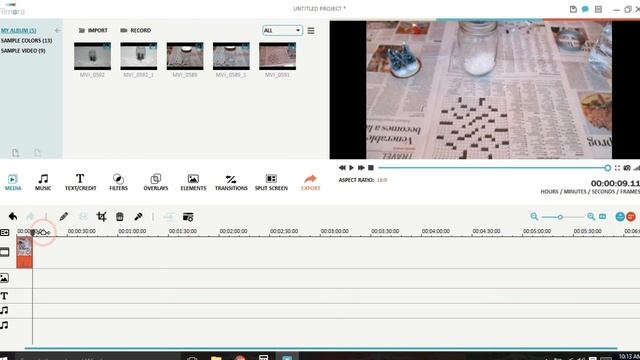Open the voiceover microphone tool
640x360 pixels.
pos(138,216)
